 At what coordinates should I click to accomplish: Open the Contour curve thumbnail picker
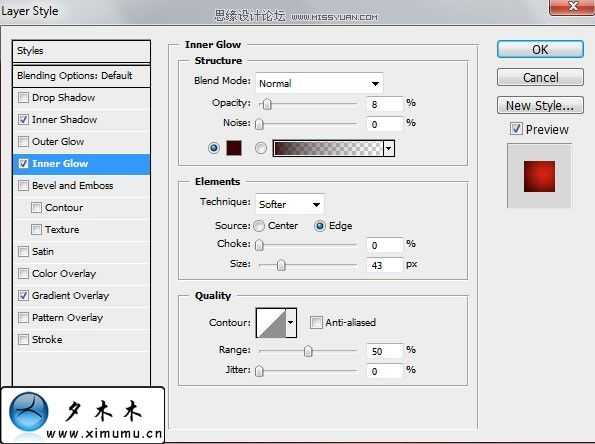coord(271,323)
